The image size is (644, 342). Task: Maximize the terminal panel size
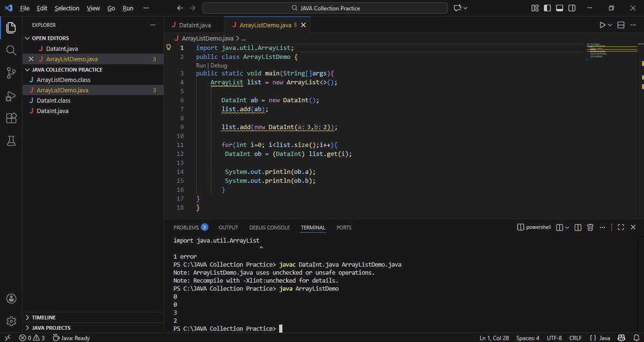coord(621,227)
